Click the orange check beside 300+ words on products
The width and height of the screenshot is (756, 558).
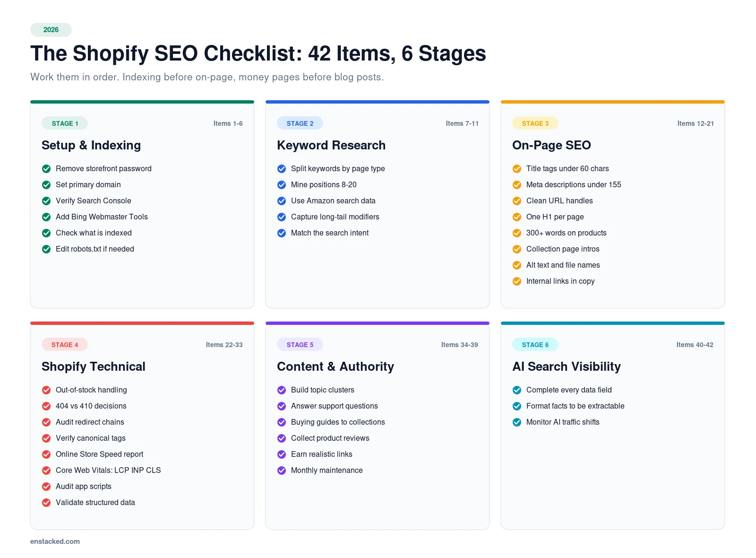(x=517, y=233)
